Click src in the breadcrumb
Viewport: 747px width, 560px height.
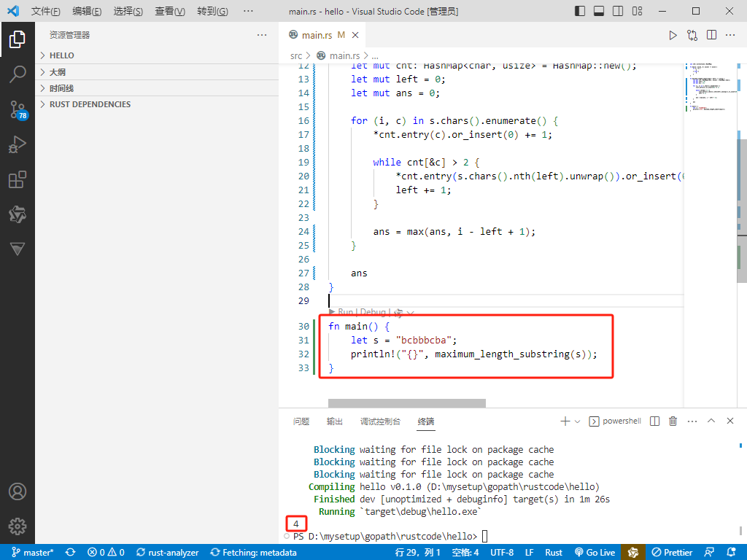(296, 55)
